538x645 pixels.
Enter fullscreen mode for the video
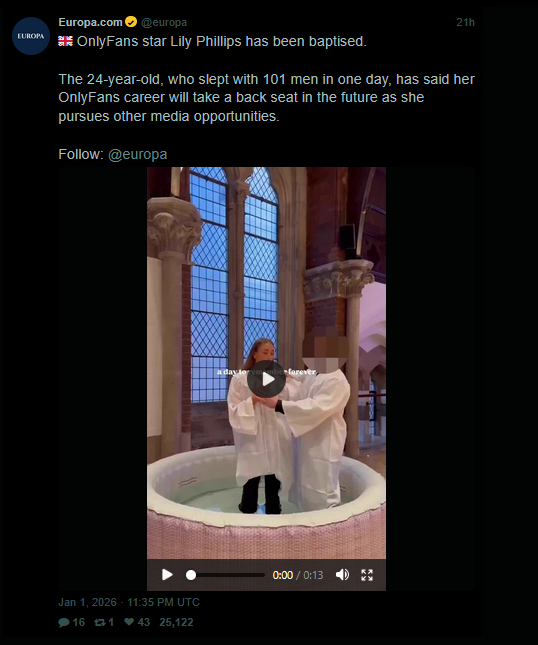coord(367,575)
